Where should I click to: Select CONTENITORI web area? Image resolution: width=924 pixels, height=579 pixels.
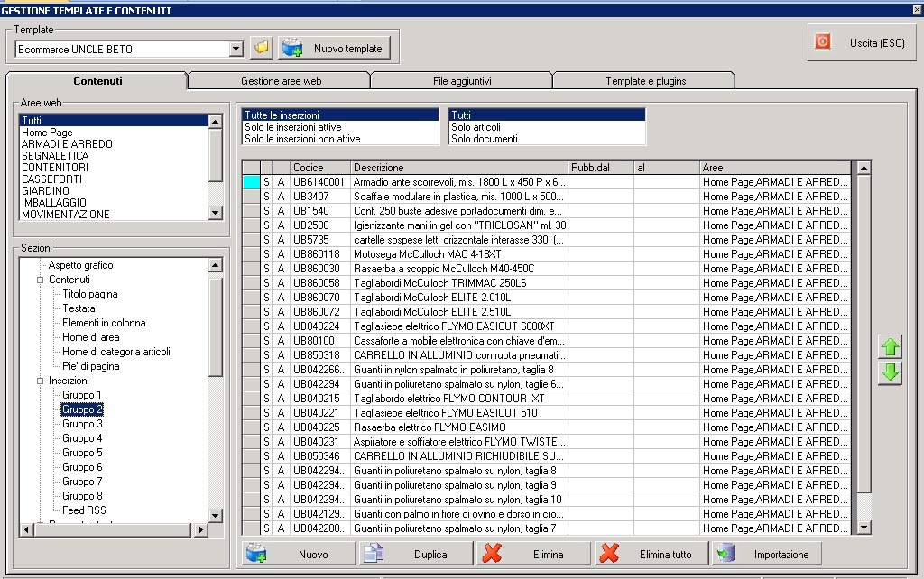pos(115,168)
